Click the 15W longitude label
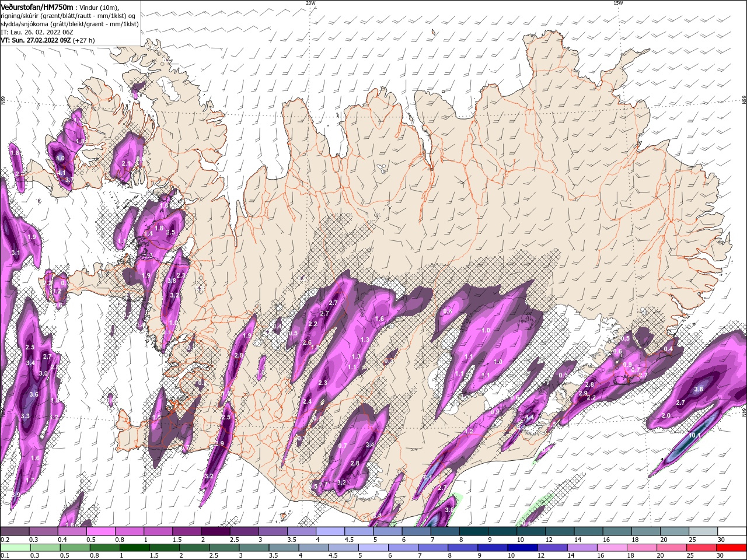 point(618,3)
